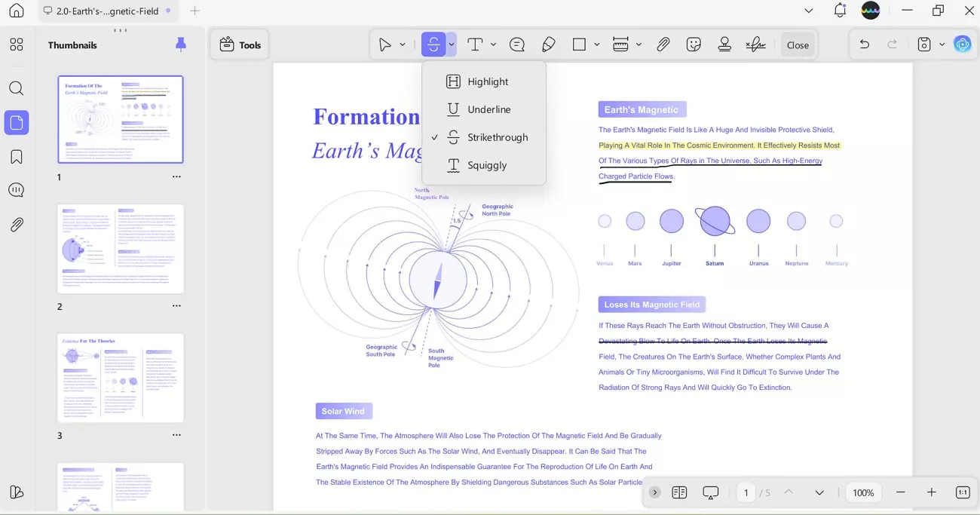The image size is (980, 515).
Task: Close the annotation toolbar
Action: 798,45
